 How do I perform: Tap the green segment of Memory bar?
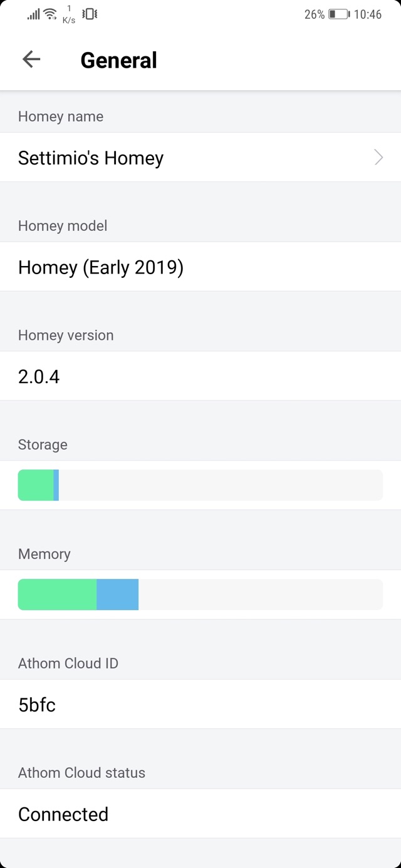click(57, 595)
